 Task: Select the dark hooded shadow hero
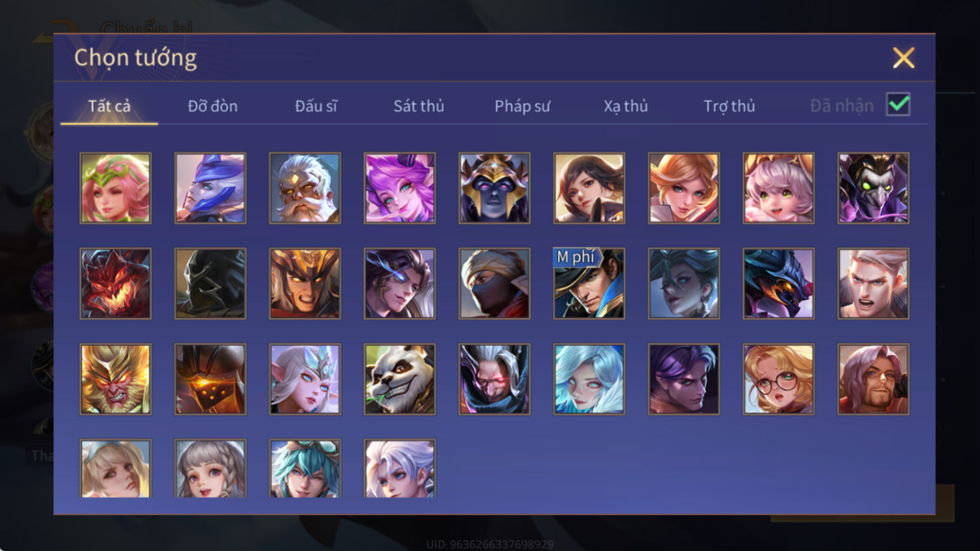click(210, 283)
